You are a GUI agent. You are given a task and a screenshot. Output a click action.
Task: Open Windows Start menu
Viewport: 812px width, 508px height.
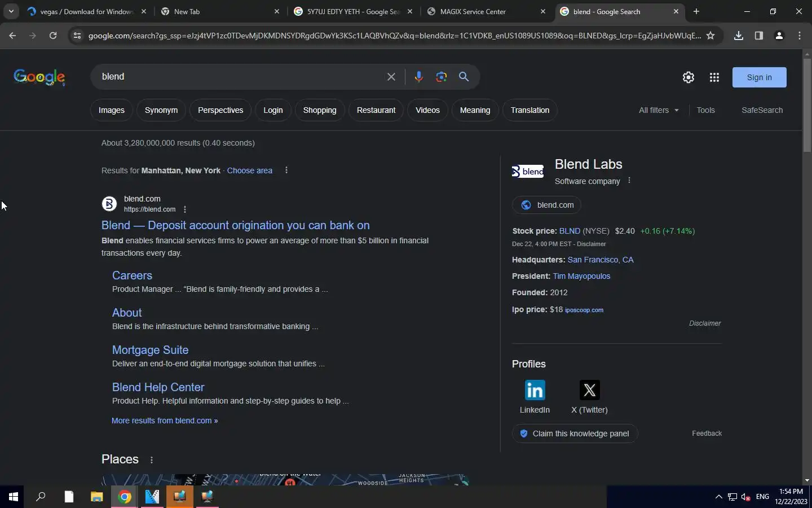coord(14,497)
